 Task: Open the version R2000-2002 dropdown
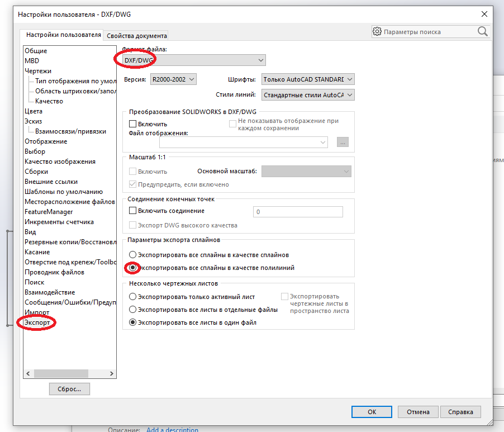click(173, 79)
